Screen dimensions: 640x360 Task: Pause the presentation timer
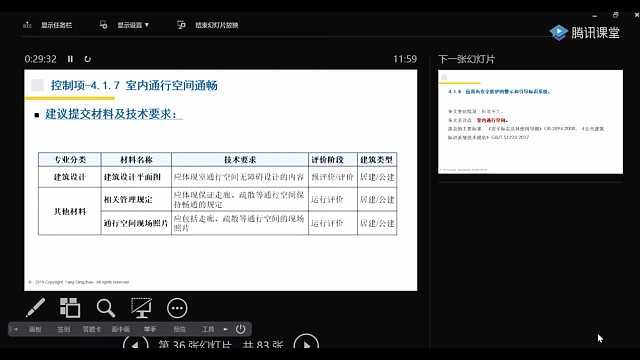pyautogui.click(x=70, y=59)
